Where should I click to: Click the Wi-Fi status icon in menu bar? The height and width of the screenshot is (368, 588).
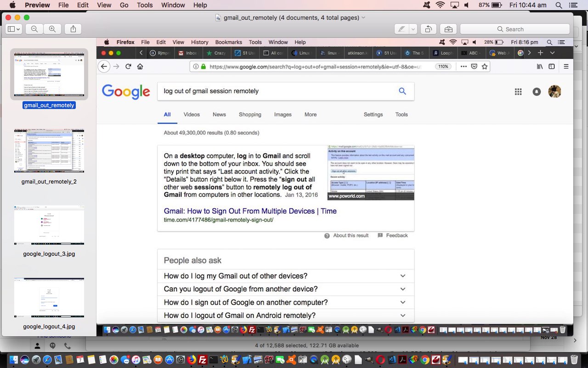[441, 5]
